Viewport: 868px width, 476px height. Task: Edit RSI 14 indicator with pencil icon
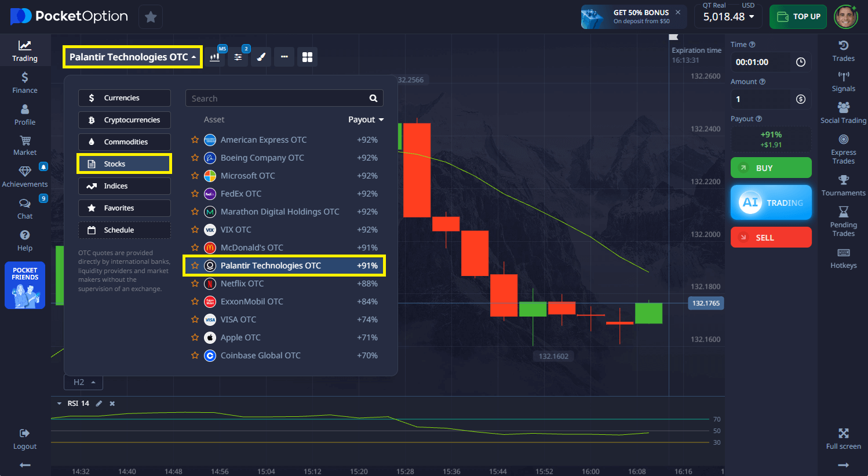tap(99, 404)
